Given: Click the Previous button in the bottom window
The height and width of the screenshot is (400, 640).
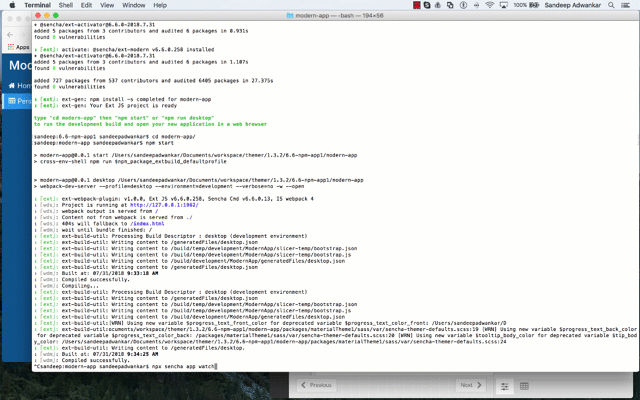Looking at the screenshot, I should click(x=316, y=385).
